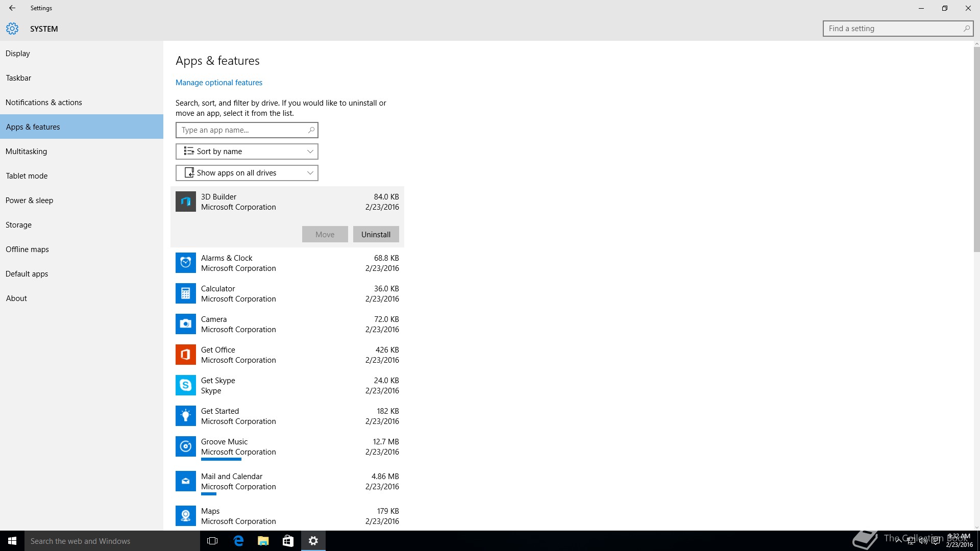The width and height of the screenshot is (980, 551).
Task: Click the Search the web and Windows box
Action: [x=112, y=541]
